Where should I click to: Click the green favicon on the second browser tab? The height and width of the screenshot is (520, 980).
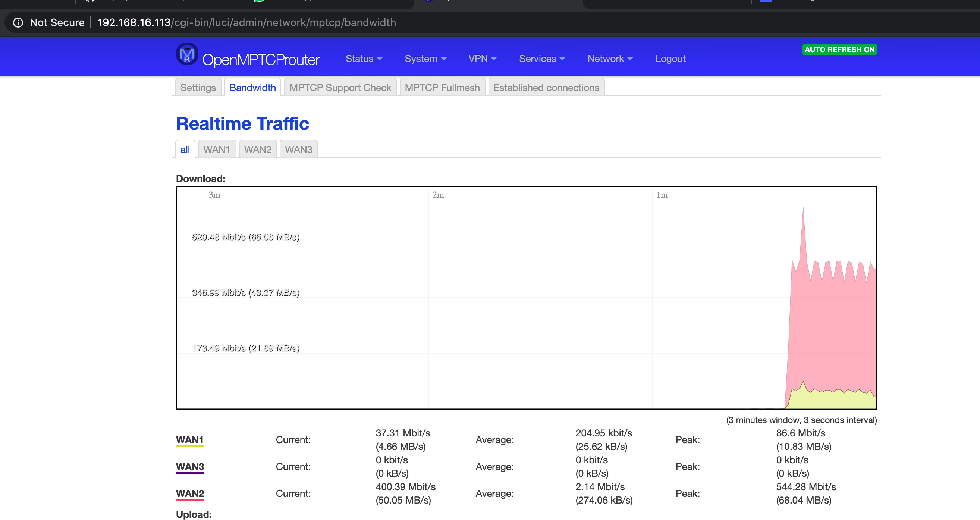click(259, 1)
